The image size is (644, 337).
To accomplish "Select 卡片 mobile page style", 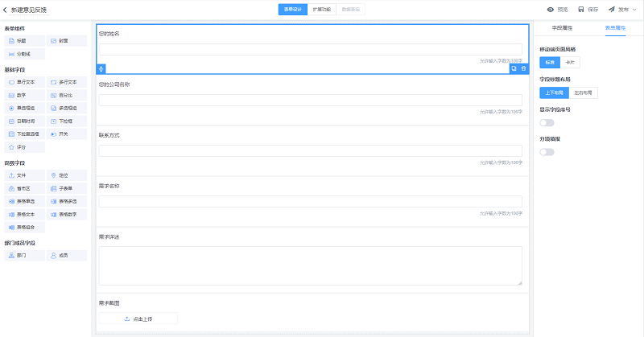I will coord(570,62).
